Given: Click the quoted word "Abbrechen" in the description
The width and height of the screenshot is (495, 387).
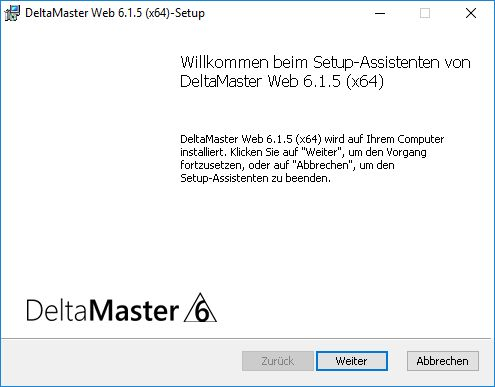Looking at the screenshot, I should click(x=322, y=165).
